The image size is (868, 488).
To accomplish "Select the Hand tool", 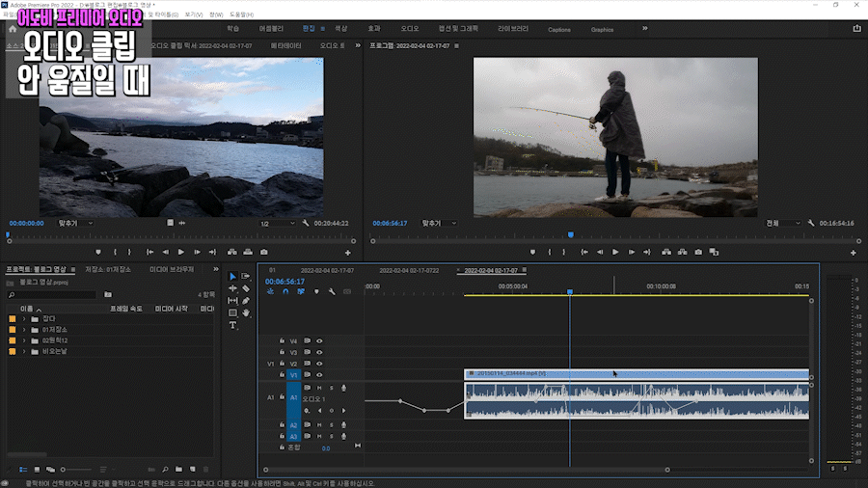I will (x=246, y=312).
